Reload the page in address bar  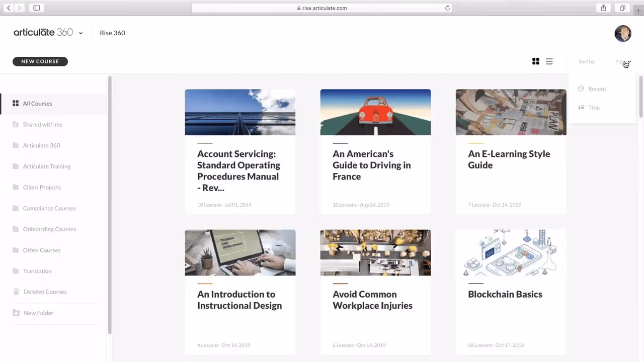click(447, 8)
